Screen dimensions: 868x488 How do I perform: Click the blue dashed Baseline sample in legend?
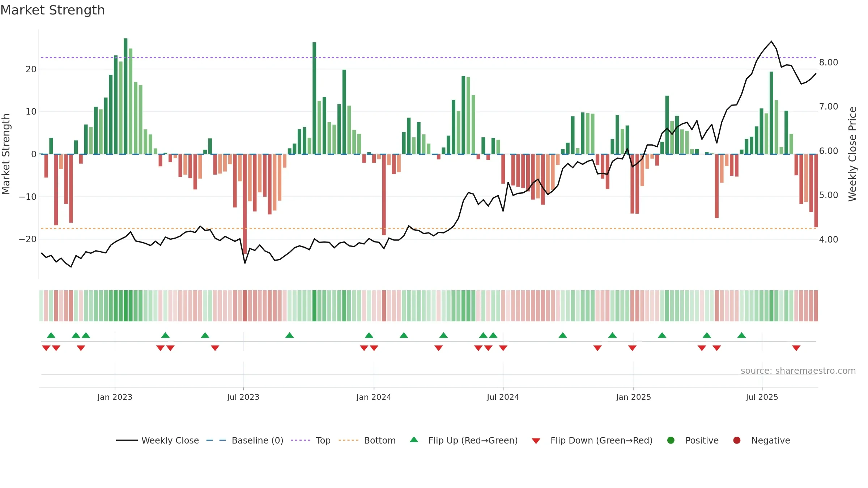coord(216,440)
